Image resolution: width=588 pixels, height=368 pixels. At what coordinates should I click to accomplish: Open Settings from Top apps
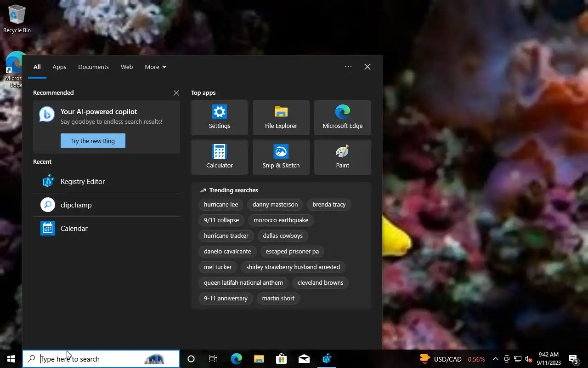220,118
